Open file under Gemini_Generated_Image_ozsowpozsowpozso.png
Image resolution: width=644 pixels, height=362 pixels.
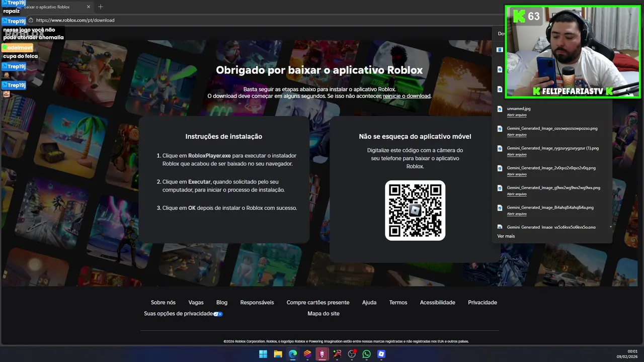pos(517,135)
